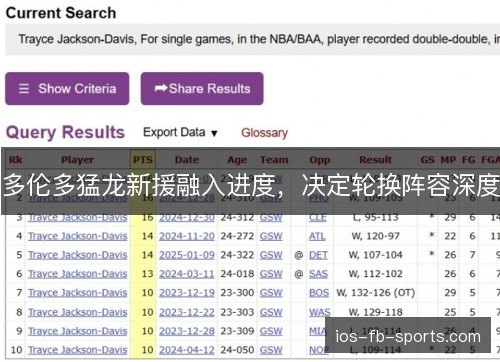The image size is (500, 362).
Task: Open GSW team link in 2023-12-22 row
Action: [x=271, y=312]
